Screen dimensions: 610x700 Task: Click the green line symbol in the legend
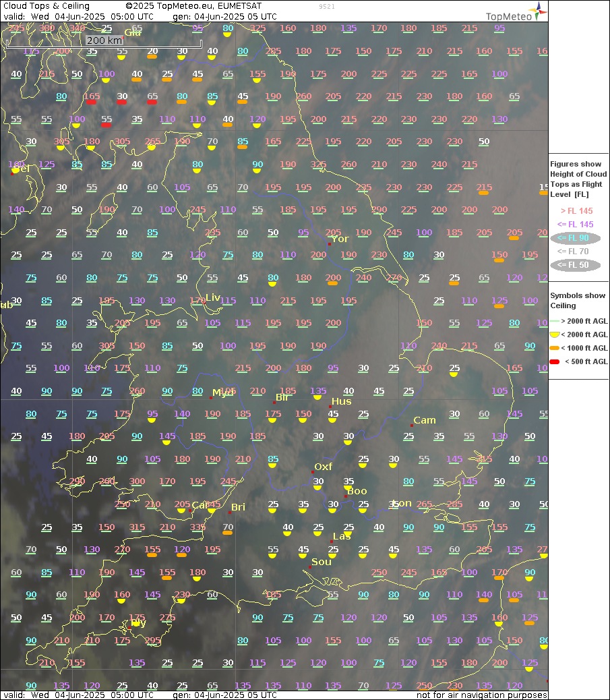[x=555, y=321]
